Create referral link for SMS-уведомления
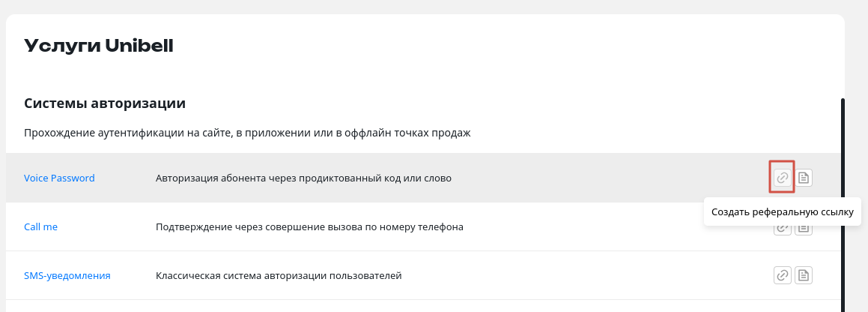The width and height of the screenshot is (868, 312). tap(782, 274)
